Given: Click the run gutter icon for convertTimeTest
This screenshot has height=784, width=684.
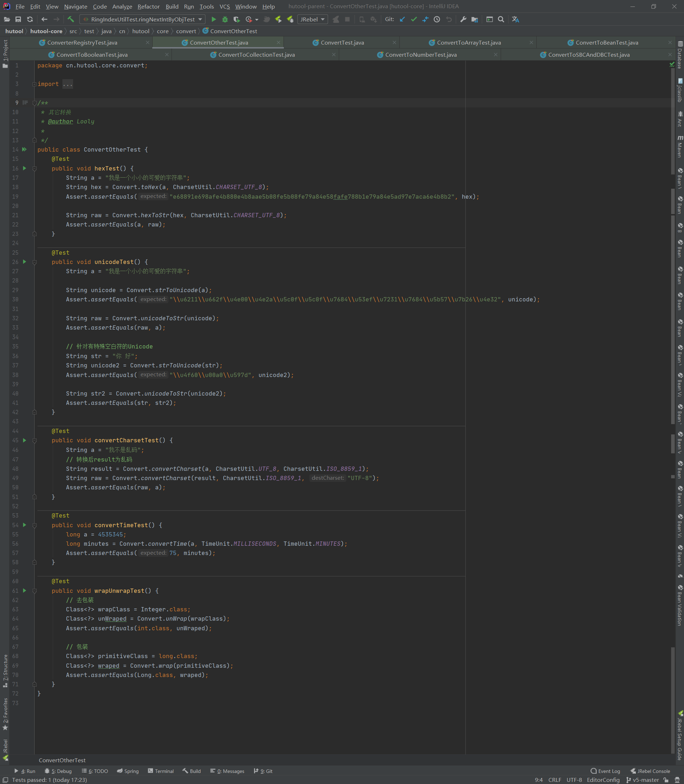Looking at the screenshot, I should click(x=24, y=525).
